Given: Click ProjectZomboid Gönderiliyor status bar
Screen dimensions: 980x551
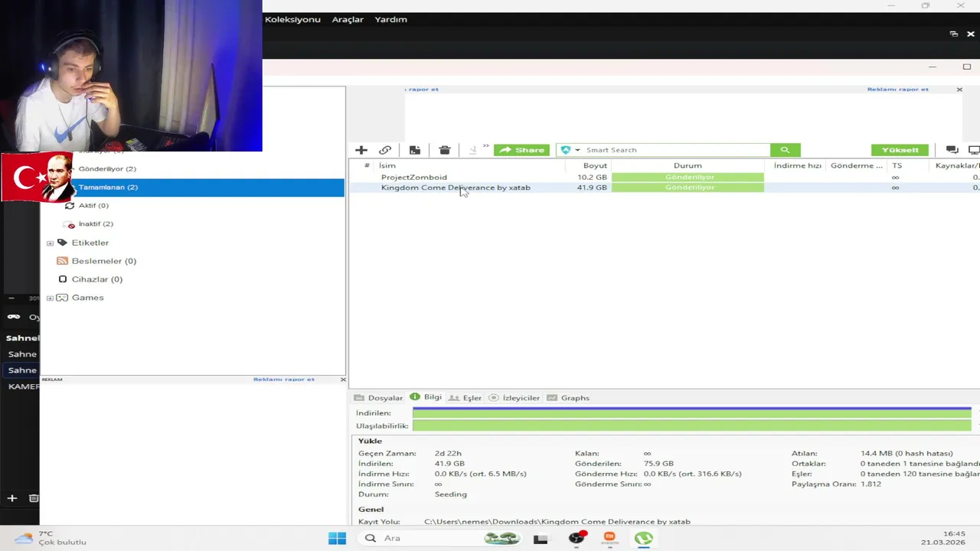Looking at the screenshot, I should [x=688, y=177].
